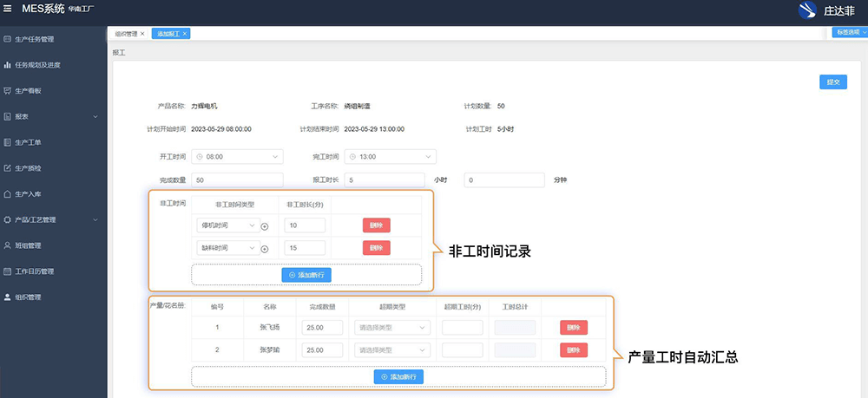This screenshot has width=868, height=398.
Task: Close the 添加报工 tab
Action: coord(185,34)
